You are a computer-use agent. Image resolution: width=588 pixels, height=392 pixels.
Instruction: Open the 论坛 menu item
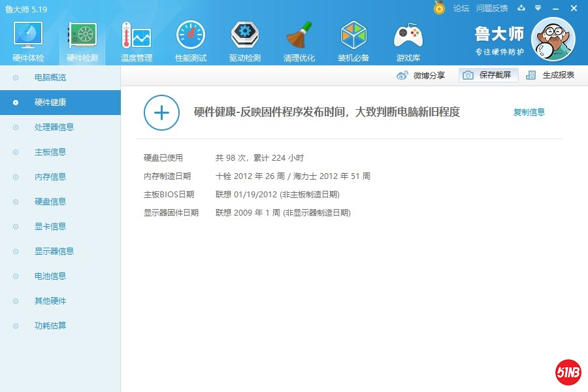click(x=461, y=8)
